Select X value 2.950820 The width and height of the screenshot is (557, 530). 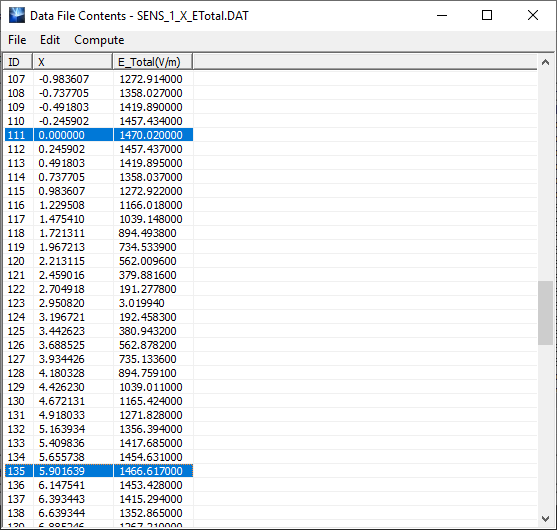click(61, 303)
